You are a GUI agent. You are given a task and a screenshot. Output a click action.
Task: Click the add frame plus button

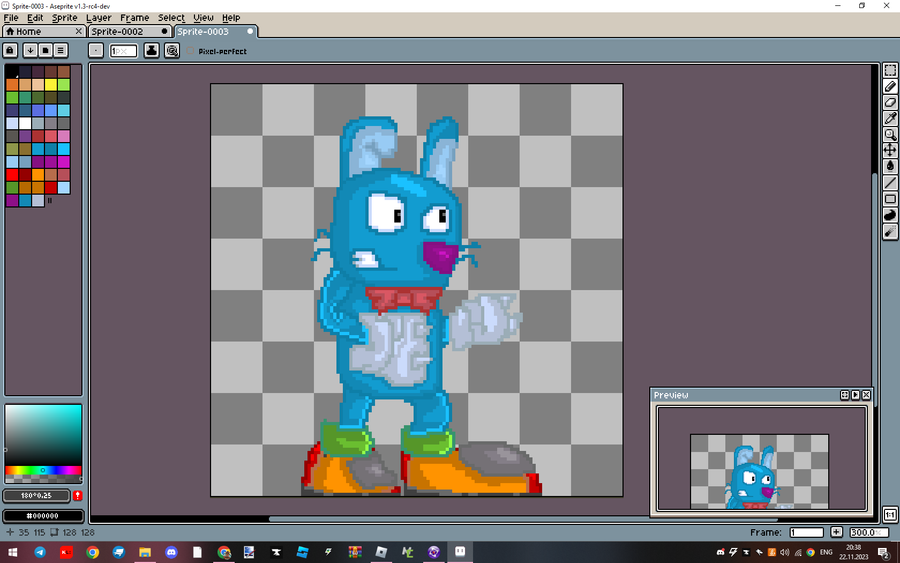coord(836,532)
